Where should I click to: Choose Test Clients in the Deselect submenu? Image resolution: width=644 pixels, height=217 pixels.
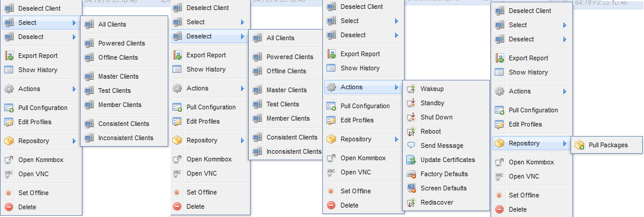click(283, 104)
